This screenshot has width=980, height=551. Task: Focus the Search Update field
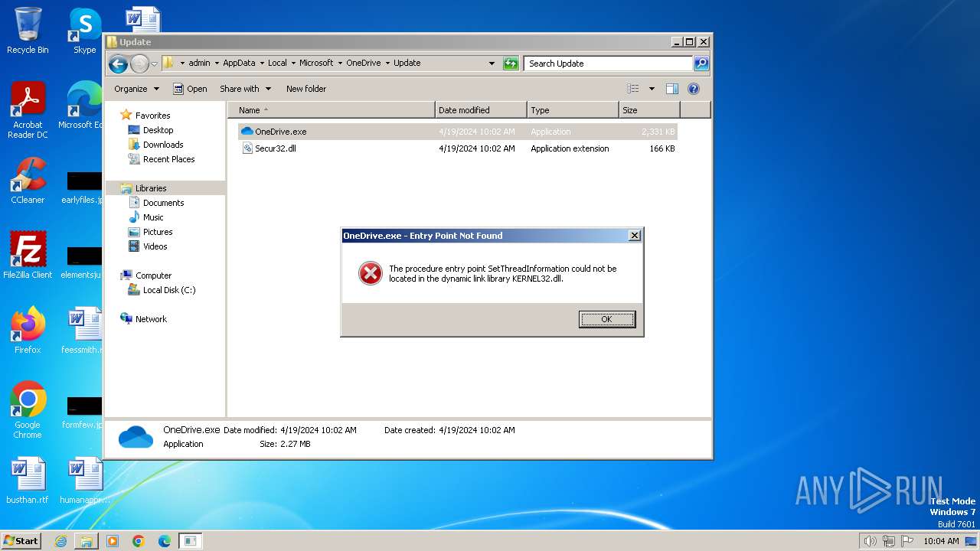(609, 64)
